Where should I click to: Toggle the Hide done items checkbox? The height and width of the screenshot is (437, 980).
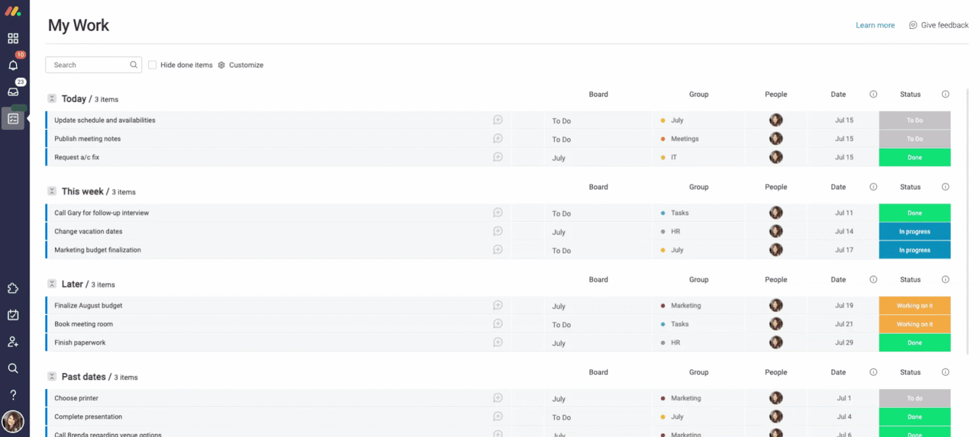point(153,65)
